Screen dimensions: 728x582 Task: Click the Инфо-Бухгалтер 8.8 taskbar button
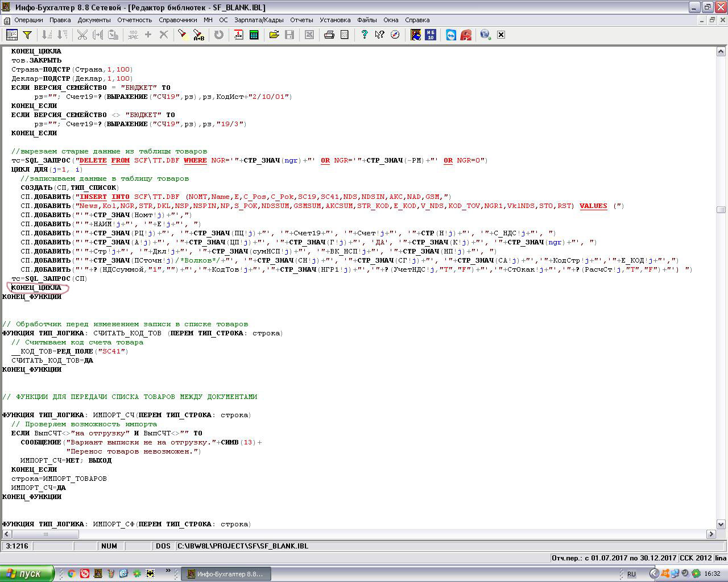[x=226, y=574]
